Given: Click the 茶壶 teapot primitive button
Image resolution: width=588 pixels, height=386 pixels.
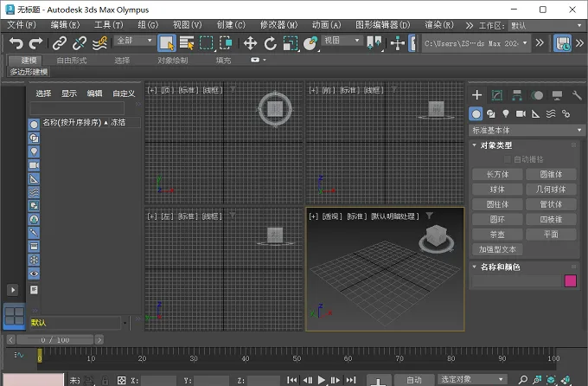Looking at the screenshot, I should pos(497,235).
